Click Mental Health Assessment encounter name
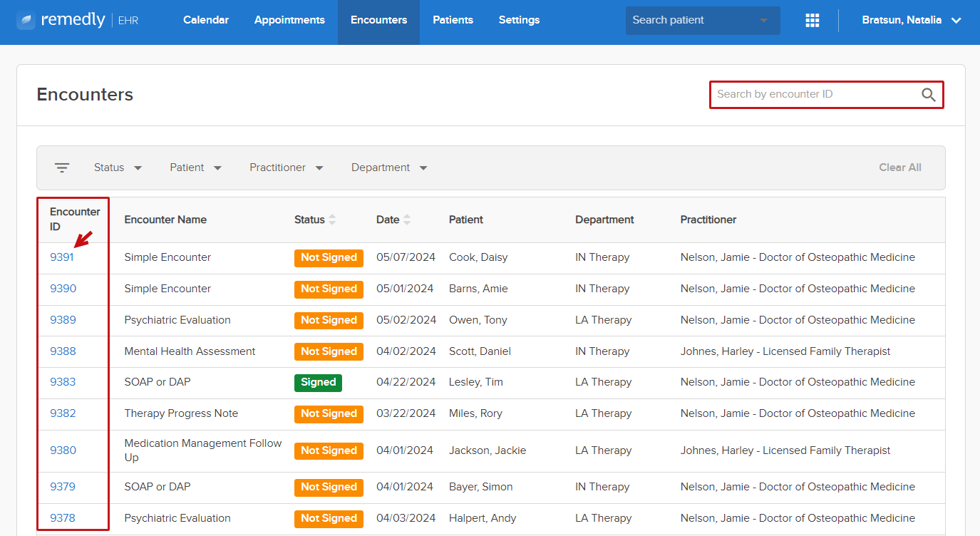Image resolution: width=980 pixels, height=536 pixels. 190,351
